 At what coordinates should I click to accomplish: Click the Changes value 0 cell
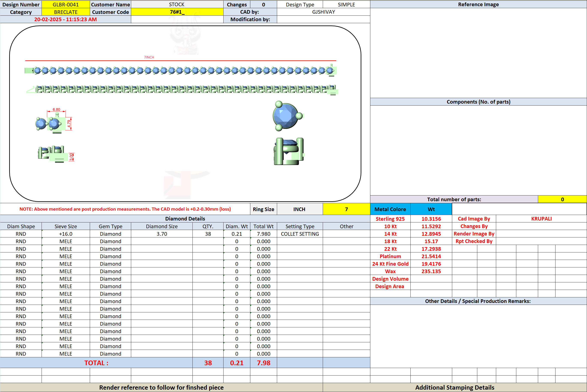[x=263, y=4]
